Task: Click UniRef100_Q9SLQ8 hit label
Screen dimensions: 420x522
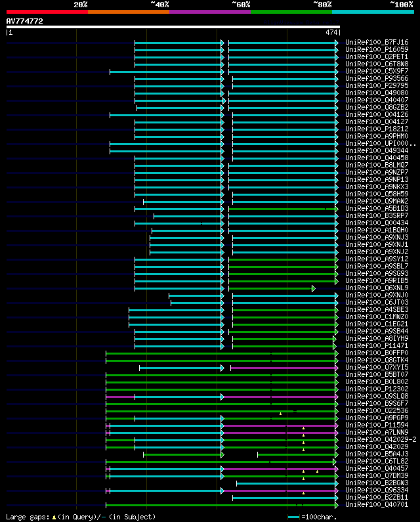Action: click(377, 396)
